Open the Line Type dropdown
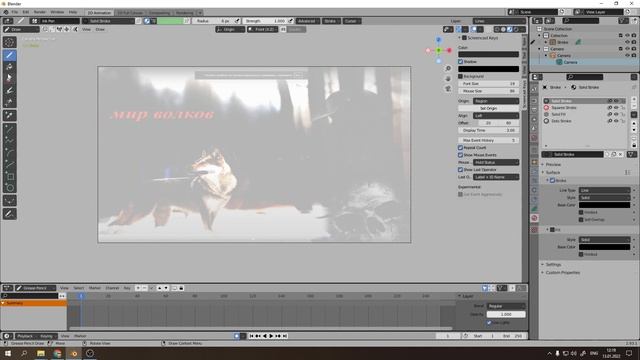The height and width of the screenshot is (360, 640). click(x=604, y=190)
